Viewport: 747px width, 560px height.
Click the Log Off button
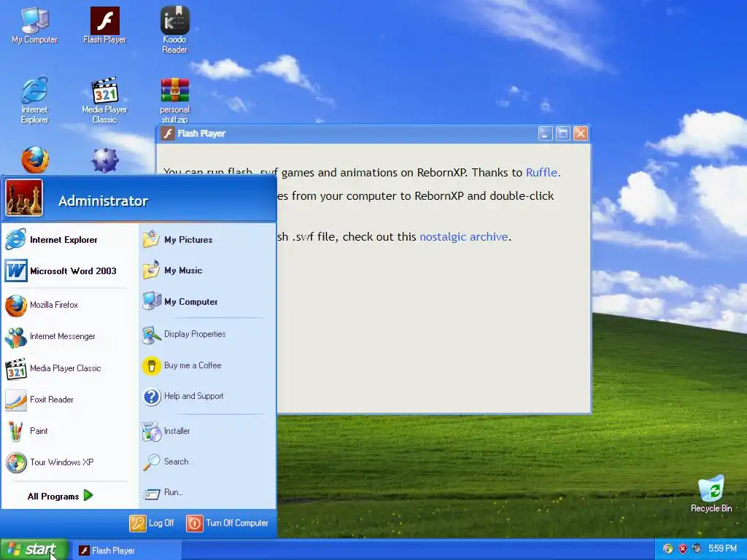tap(152, 523)
